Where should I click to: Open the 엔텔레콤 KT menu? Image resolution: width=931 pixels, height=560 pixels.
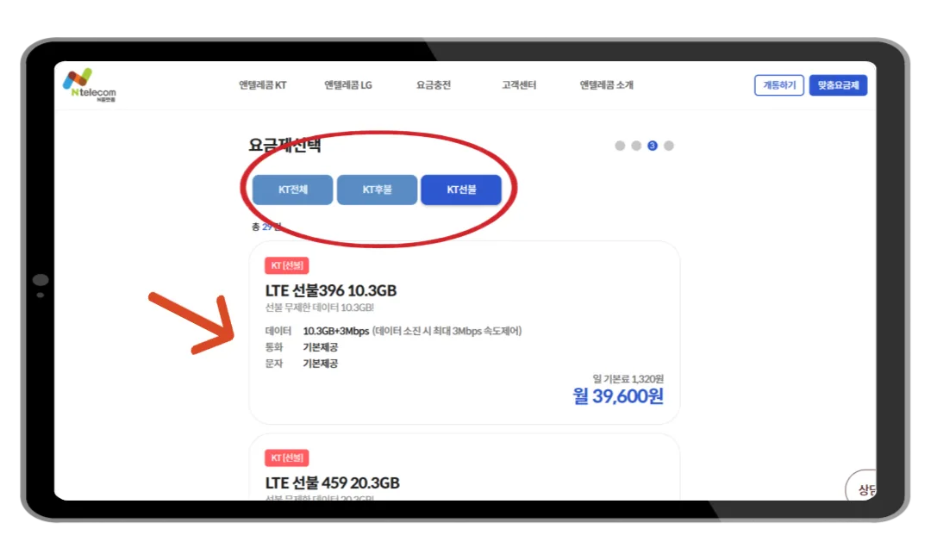(x=262, y=84)
